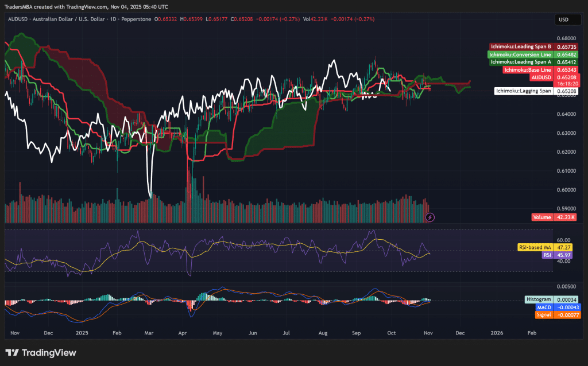588x366 pixels.
Task: Click the Histogram value label in MACD pane
Action: (x=539, y=299)
